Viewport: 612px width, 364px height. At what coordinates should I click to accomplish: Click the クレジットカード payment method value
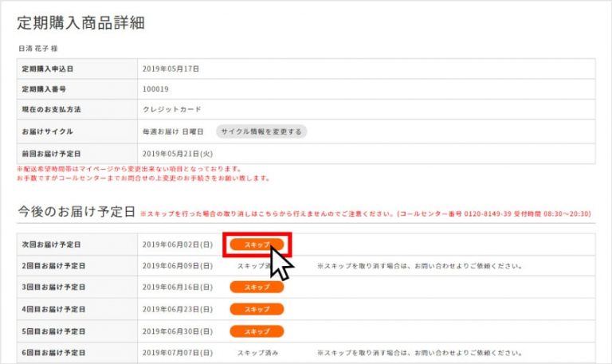pyautogui.click(x=172, y=110)
